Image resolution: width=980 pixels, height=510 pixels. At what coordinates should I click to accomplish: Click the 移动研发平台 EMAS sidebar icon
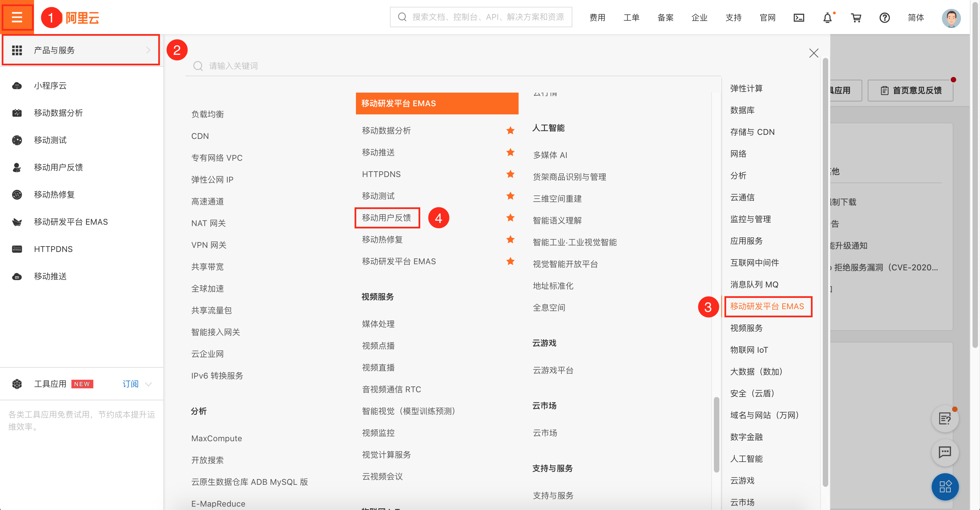[17, 222]
